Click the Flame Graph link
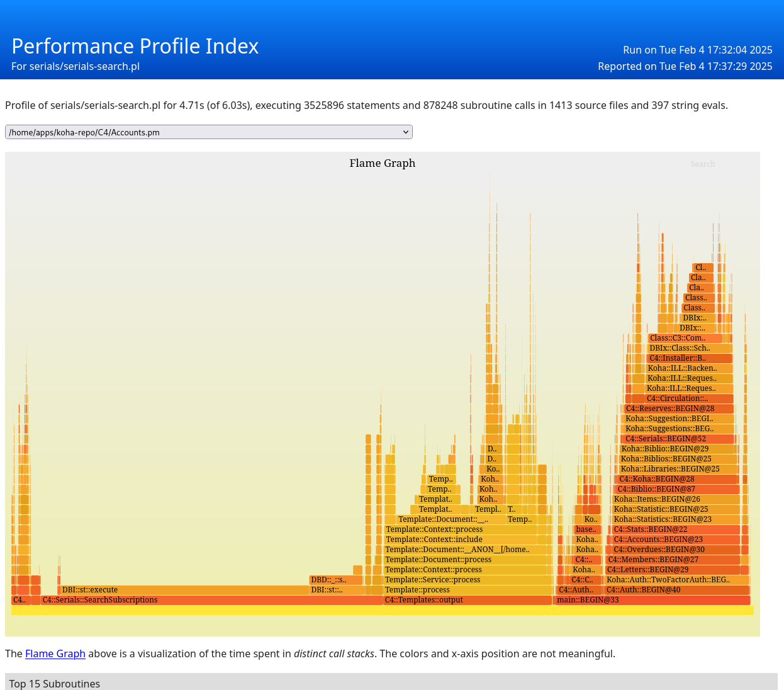 [55, 653]
